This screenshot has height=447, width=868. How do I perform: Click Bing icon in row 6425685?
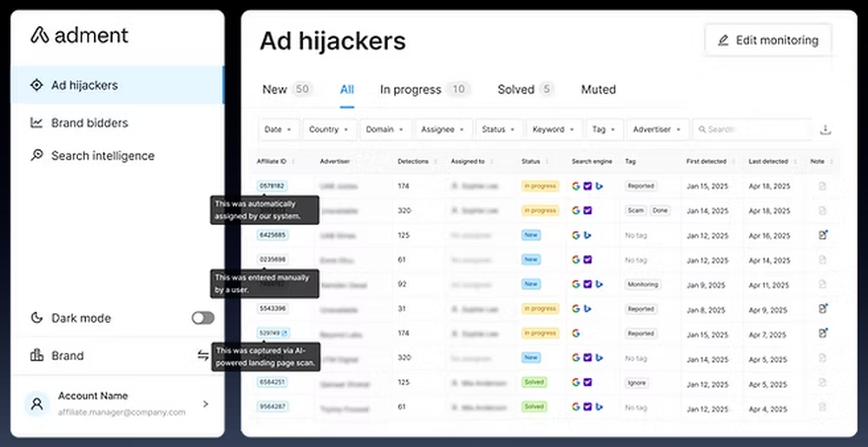point(588,235)
